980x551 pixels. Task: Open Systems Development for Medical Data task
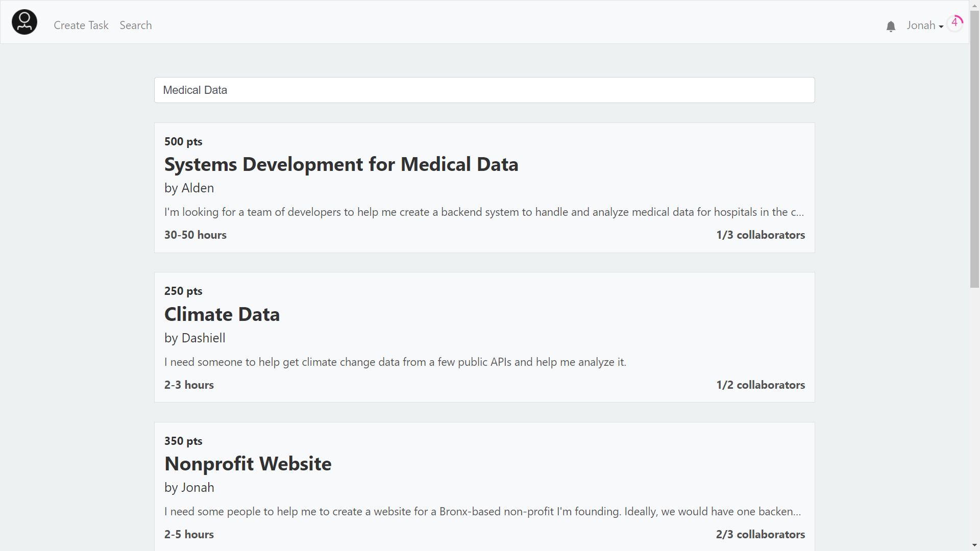341,164
